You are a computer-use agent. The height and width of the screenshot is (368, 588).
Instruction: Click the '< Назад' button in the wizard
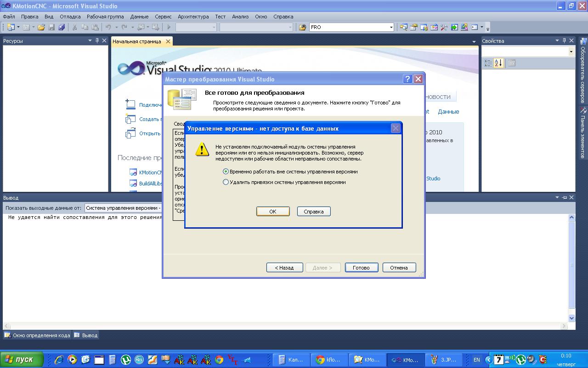pyautogui.click(x=284, y=268)
